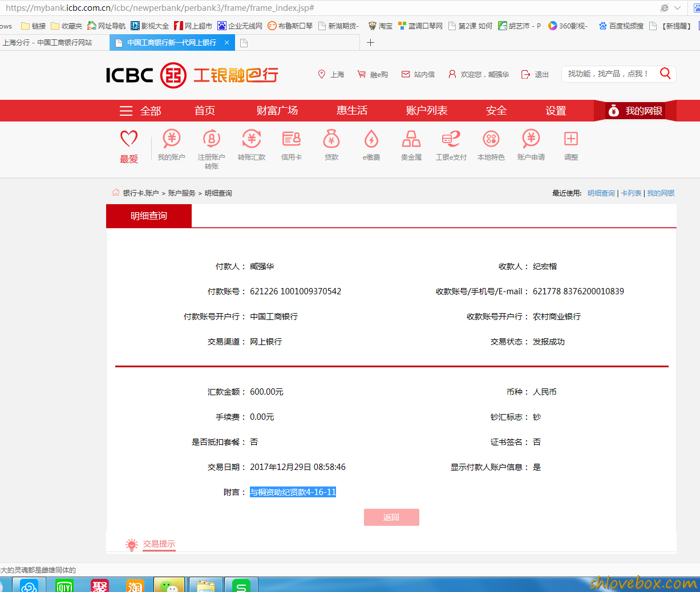
Task: Open 账户申请 icon
Action: (x=531, y=139)
